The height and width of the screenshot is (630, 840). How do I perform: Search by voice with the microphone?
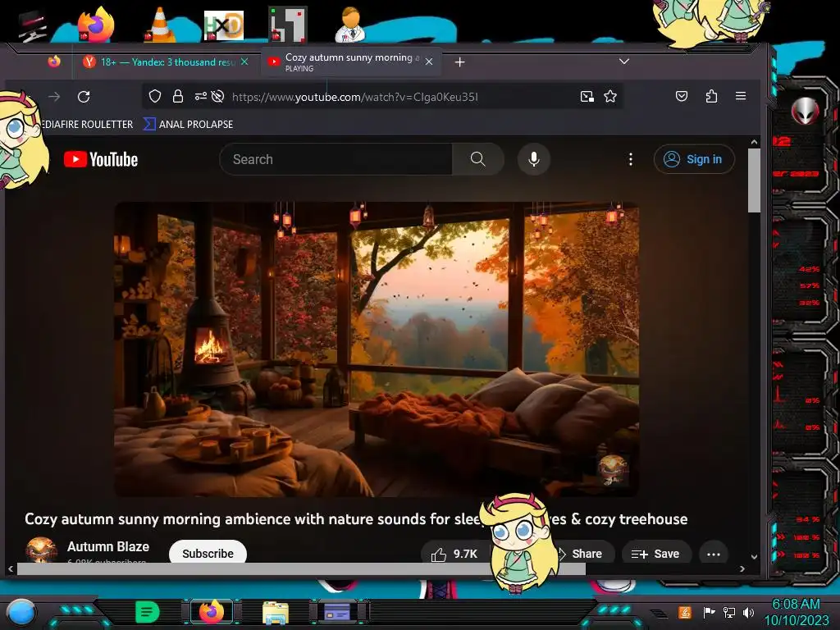[x=533, y=159]
